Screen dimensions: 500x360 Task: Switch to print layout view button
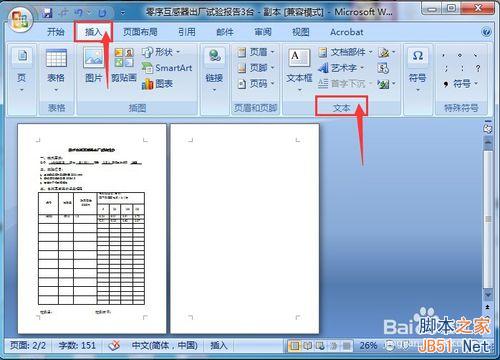point(294,346)
